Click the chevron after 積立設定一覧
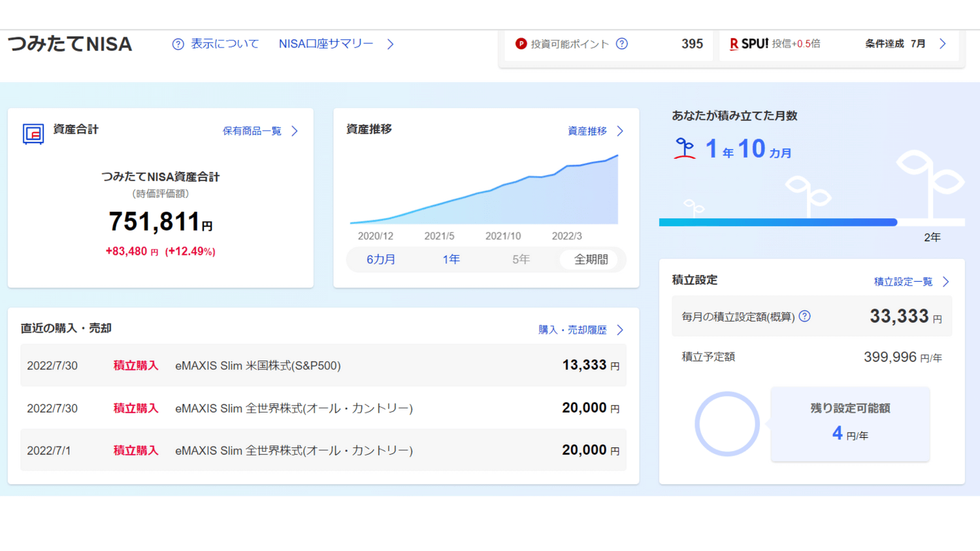This screenshot has height=551, width=980. tap(945, 282)
